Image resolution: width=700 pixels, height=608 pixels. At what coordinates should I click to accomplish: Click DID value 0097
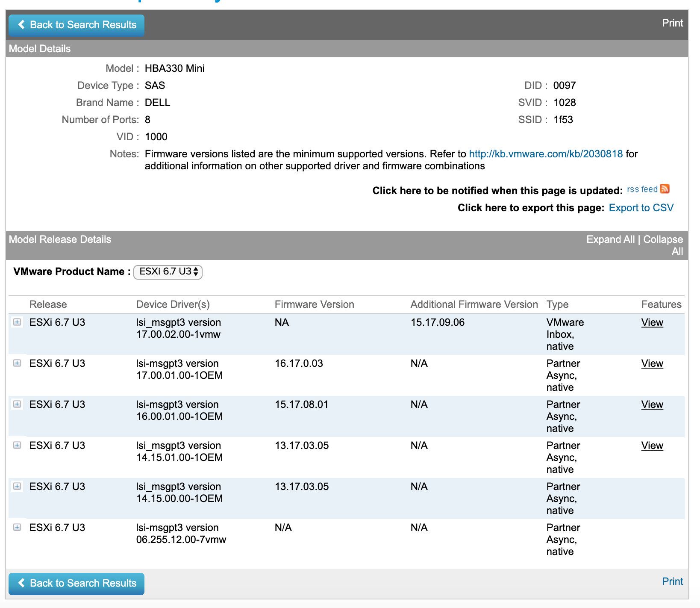click(564, 86)
